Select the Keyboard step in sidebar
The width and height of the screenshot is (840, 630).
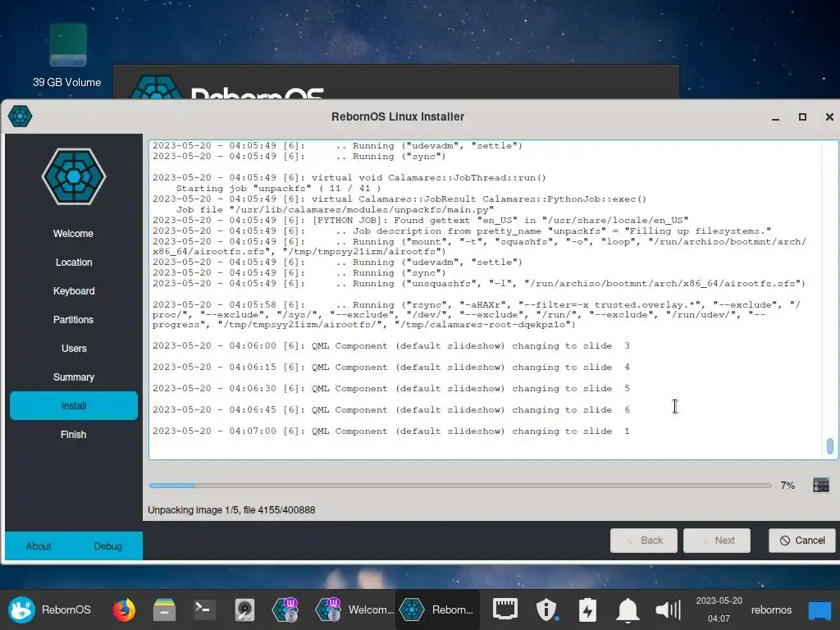(73, 291)
